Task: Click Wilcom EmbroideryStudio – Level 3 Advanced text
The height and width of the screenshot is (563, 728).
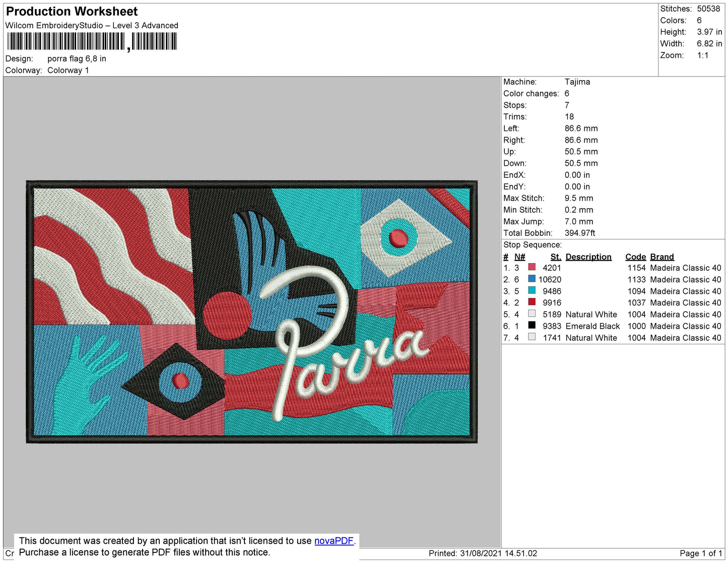Action: point(92,25)
